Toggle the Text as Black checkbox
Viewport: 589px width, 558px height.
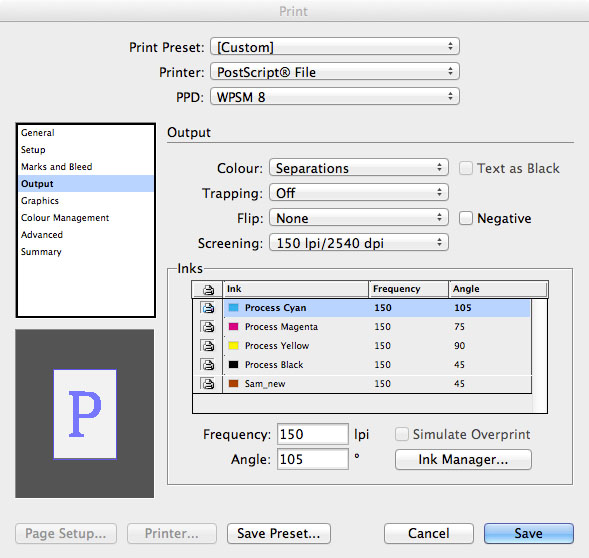(466, 168)
